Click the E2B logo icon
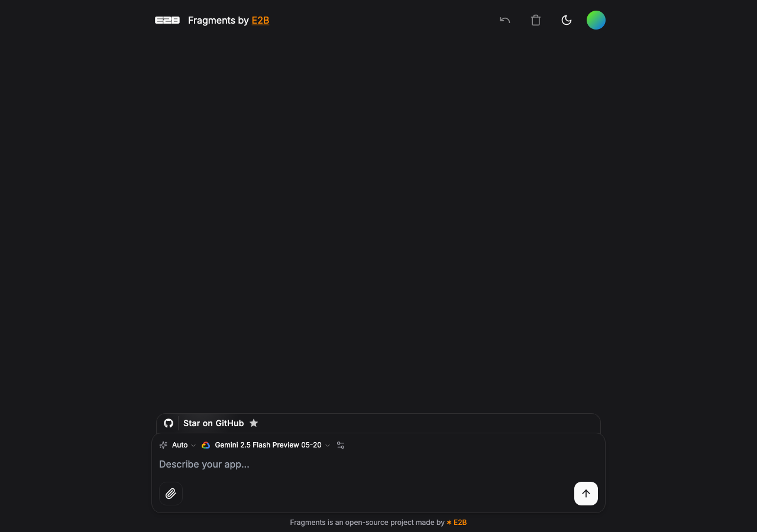The width and height of the screenshot is (757, 532). [167, 20]
